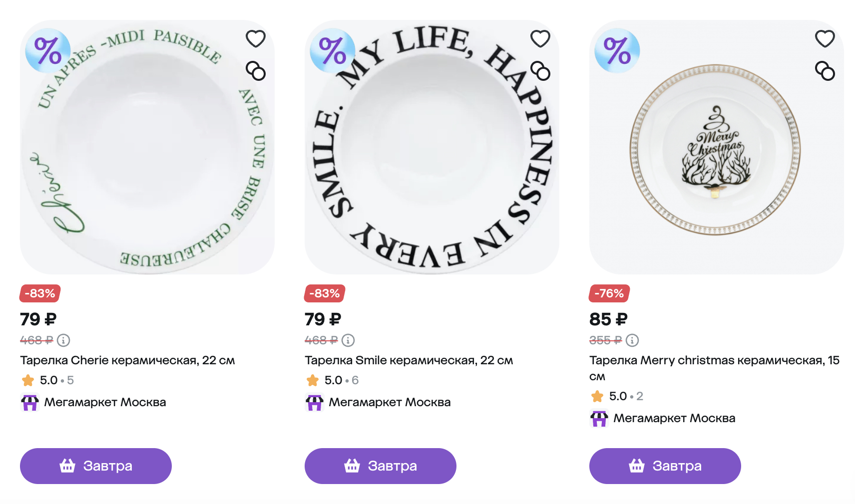Click compare icon on Merry Christmas plate
Viewport: 855px width, 504px height.
coord(825,71)
